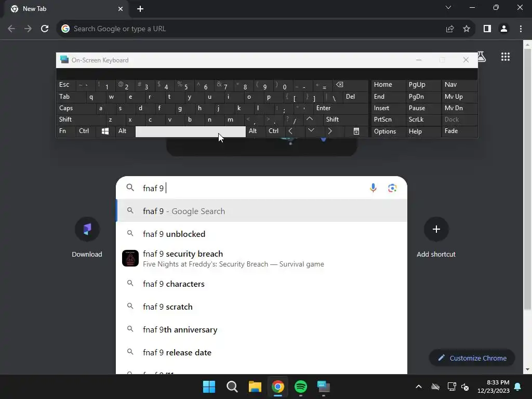Open notification bell in taskbar
This screenshot has height=399, width=532.
(x=518, y=387)
